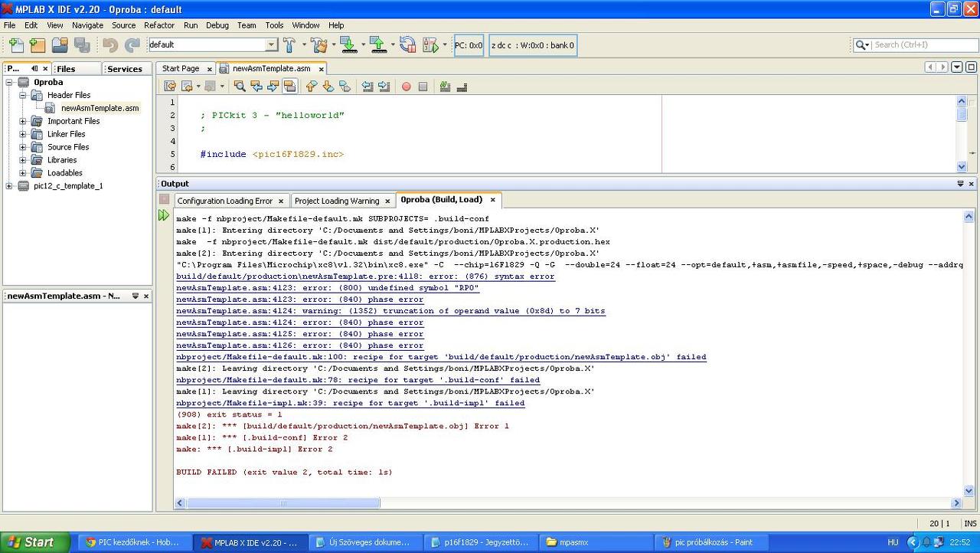Open the syntax error link at line 4118
Image resolution: width=980 pixels, height=553 pixels.
click(x=365, y=276)
